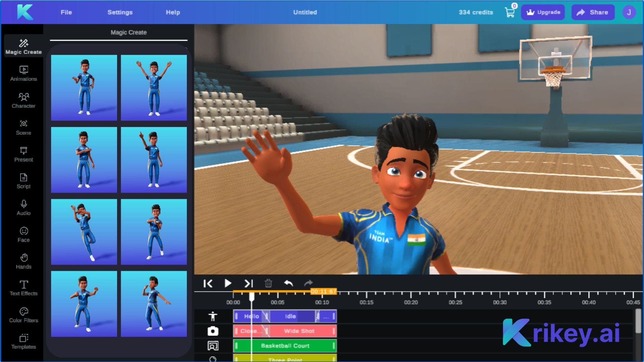The height and width of the screenshot is (362, 644).
Task: Open the Text Effects panel
Action: [23, 288]
